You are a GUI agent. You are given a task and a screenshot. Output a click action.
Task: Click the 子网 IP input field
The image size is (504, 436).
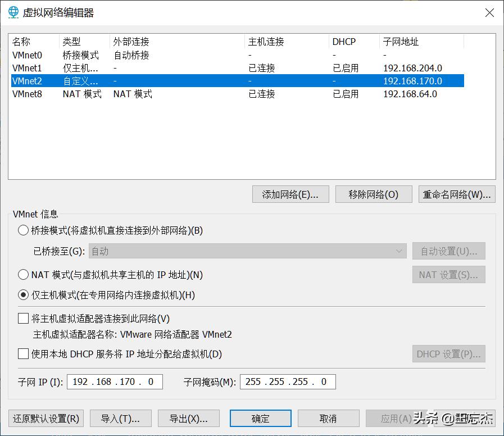tap(115, 381)
